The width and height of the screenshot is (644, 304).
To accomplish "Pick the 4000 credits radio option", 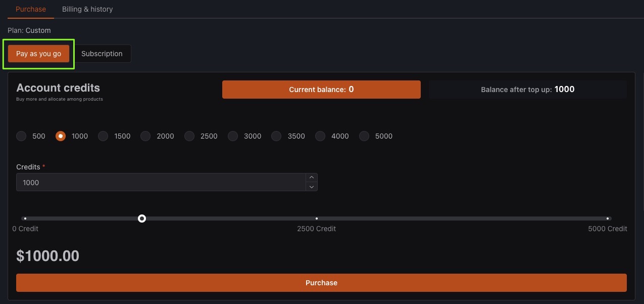I will click(320, 136).
